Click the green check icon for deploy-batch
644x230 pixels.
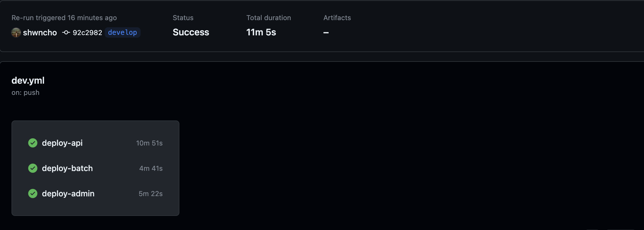[x=33, y=168]
